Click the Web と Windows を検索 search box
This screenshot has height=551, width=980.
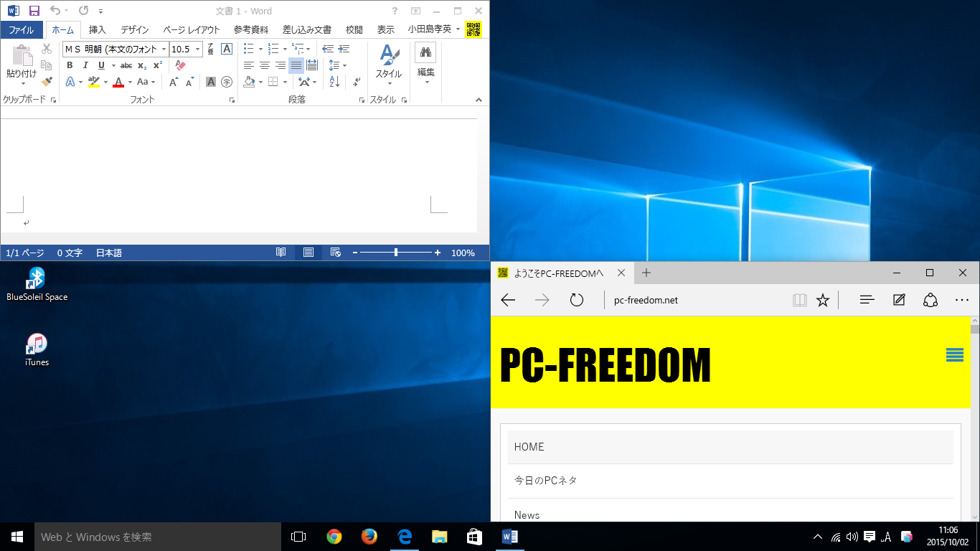coord(158,537)
